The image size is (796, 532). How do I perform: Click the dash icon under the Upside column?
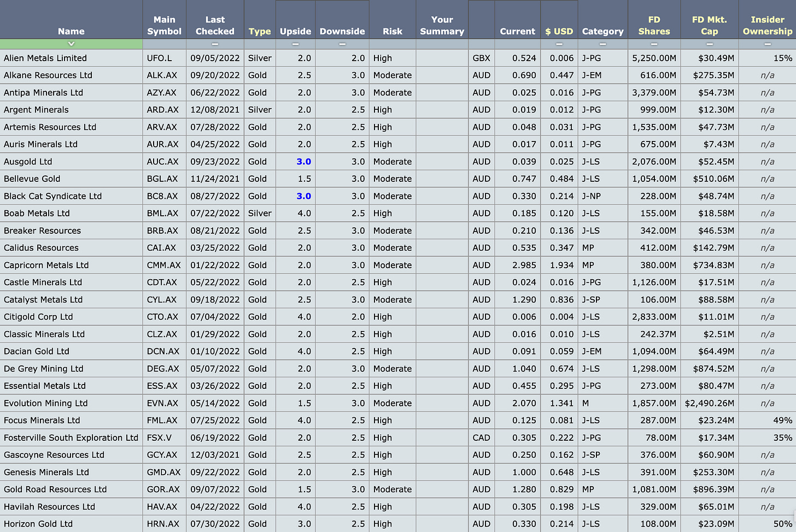295,44
